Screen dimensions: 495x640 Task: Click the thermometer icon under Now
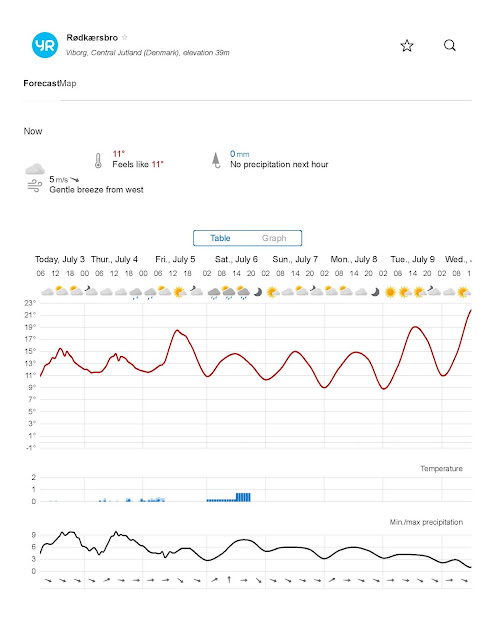(98, 160)
